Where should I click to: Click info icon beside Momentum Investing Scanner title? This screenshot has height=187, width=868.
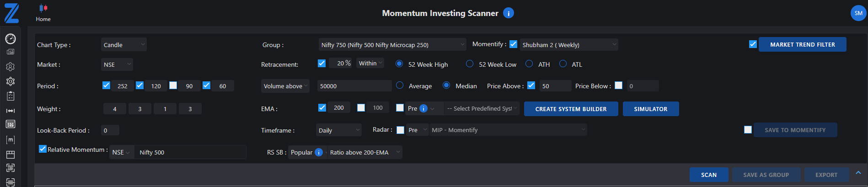(509, 13)
